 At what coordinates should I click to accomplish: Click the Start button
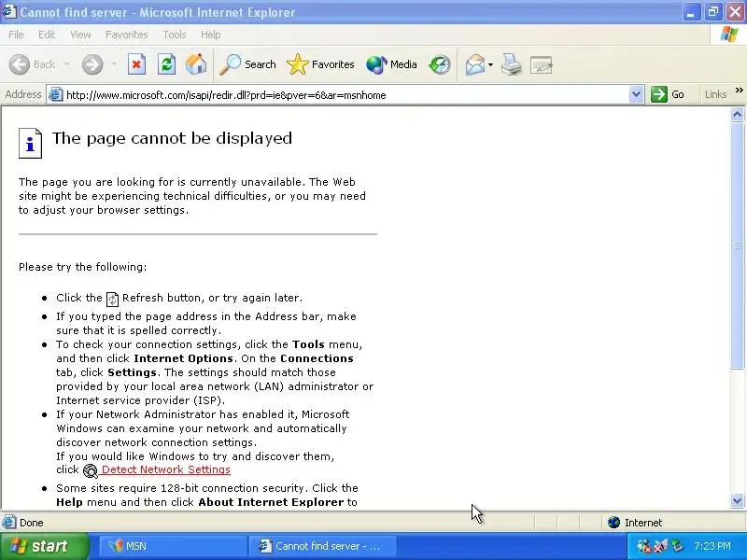tap(44, 546)
